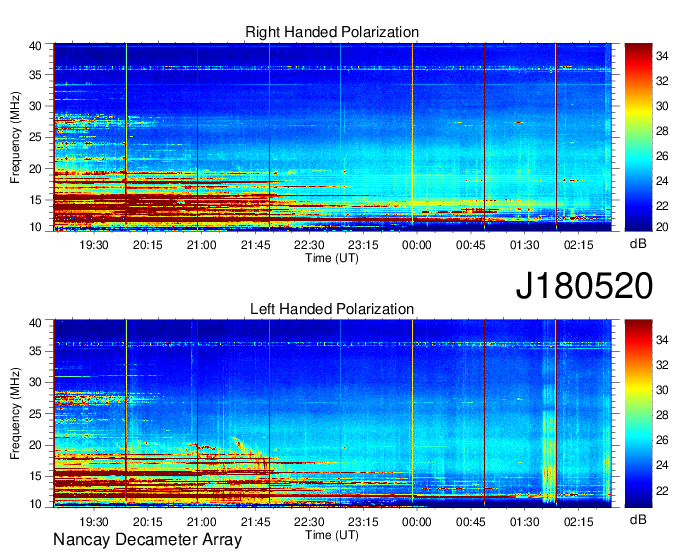Click the 'Nancay Decameter Array' caption
This screenshot has width=680, height=552.
pyautogui.click(x=147, y=540)
